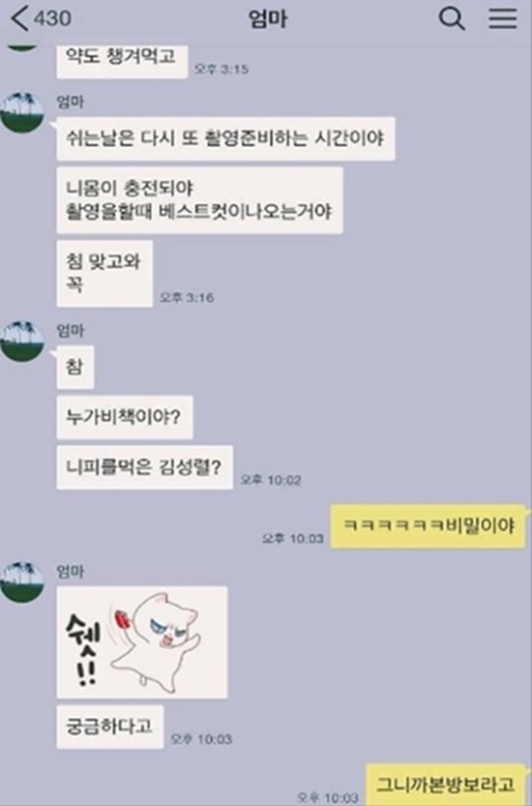Select the 참 message bubble

tap(75, 367)
